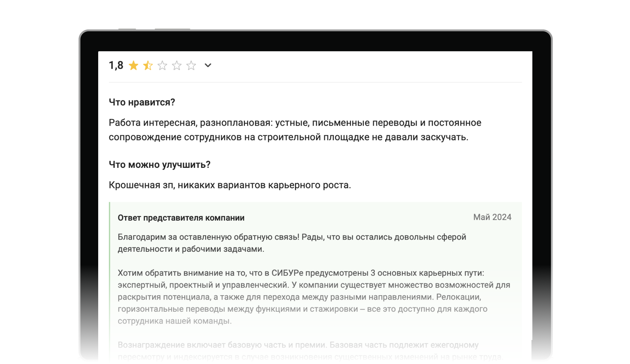Expand the rating details chevron

click(x=208, y=65)
